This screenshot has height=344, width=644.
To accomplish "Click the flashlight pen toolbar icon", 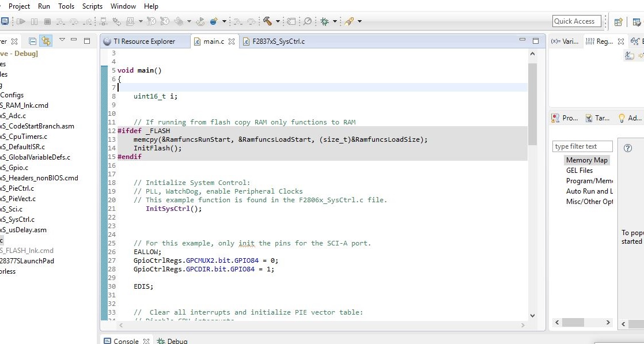I will [x=349, y=21].
